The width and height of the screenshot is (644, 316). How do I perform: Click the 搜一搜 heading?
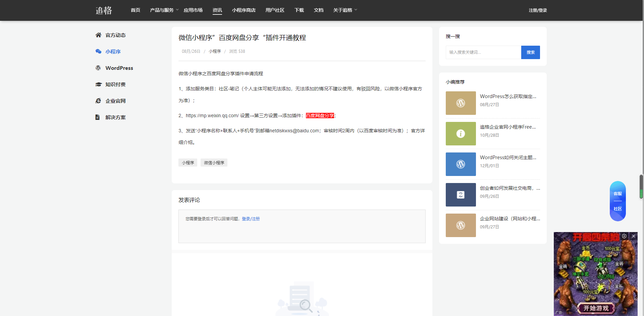pos(453,36)
